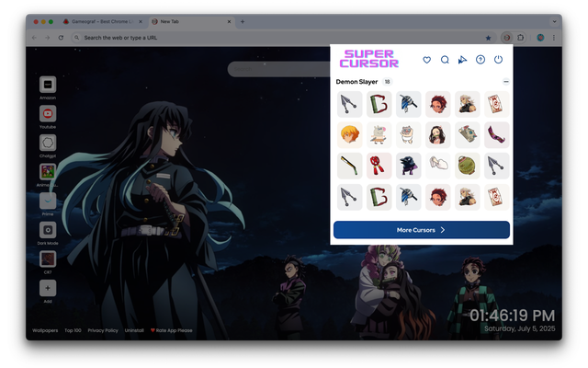Choose the gray folded paper cursor beside Nezuko

[468, 135]
